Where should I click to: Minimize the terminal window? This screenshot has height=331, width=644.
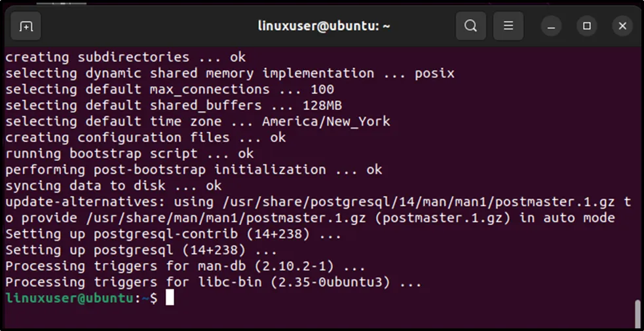pos(552,27)
